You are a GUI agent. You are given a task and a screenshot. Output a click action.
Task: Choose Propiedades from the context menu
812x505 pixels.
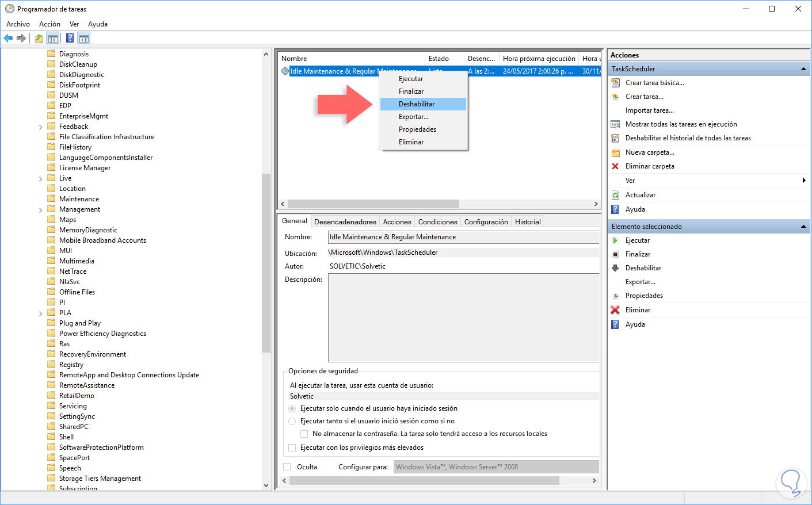(x=423, y=129)
